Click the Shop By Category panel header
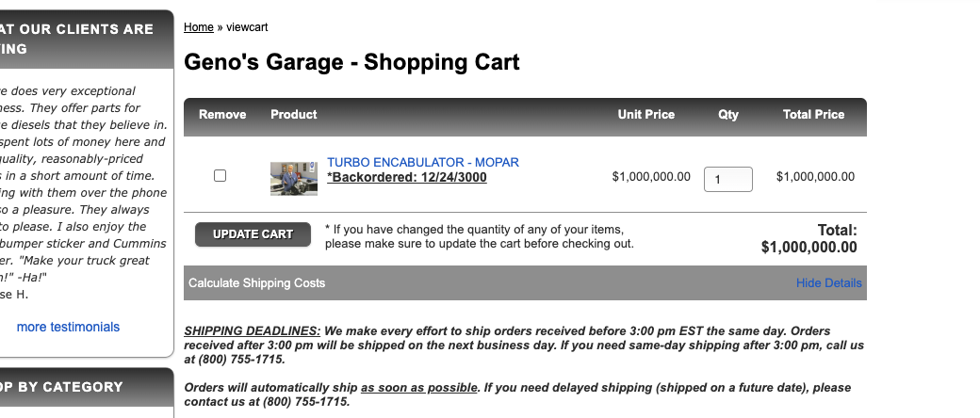This screenshot has height=418, width=980. pyautogui.click(x=87, y=387)
